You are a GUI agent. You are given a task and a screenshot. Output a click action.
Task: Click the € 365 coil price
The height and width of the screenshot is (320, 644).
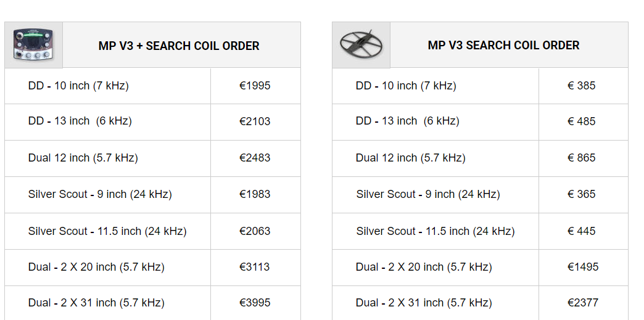[x=582, y=194]
